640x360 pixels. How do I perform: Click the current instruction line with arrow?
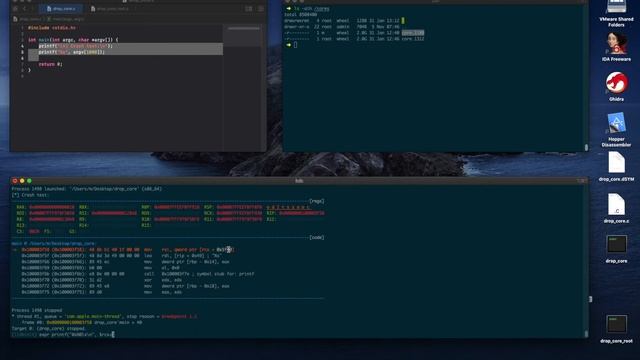coord(124,249)
